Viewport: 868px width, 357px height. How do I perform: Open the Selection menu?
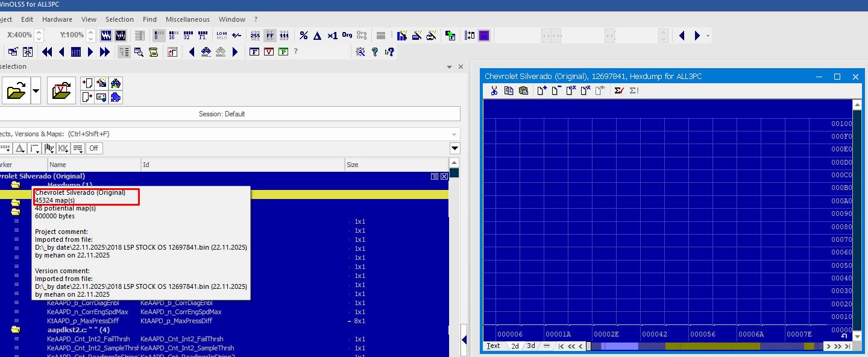pos(119,19)
